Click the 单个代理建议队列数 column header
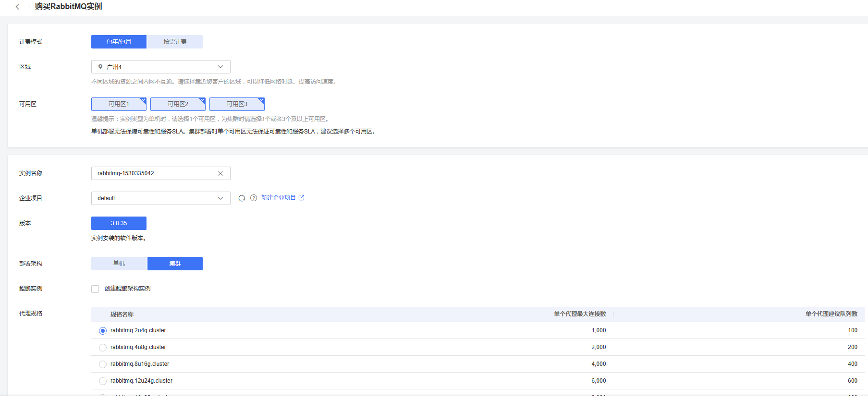868x399 pixels. (x=831, y=314)
